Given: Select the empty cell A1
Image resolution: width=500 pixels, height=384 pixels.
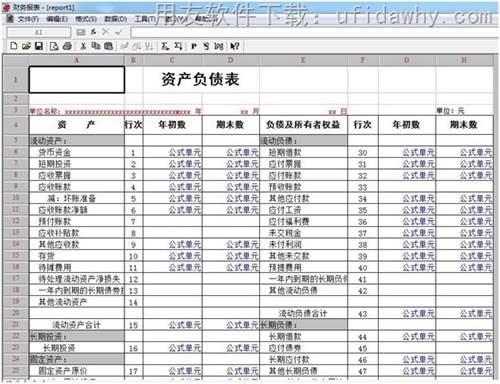Looking at the screenshot, I should (x=77, y=79).
